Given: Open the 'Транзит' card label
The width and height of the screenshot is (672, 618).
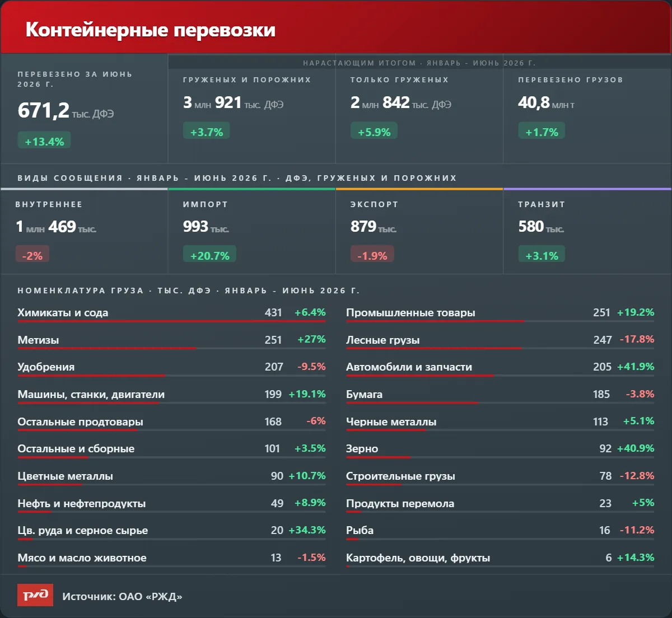Looking at the screenshot, I should point(542,204).
